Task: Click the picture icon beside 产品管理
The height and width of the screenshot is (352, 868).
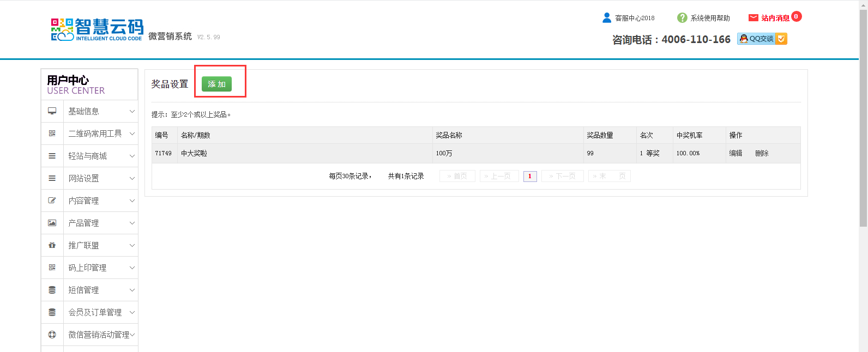Action: point(52,223)
